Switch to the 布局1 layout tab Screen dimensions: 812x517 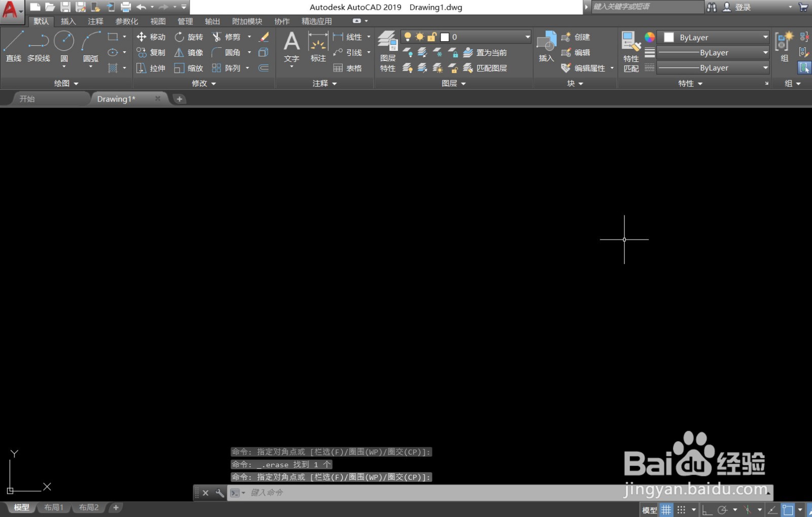click(x=54, y=507)
